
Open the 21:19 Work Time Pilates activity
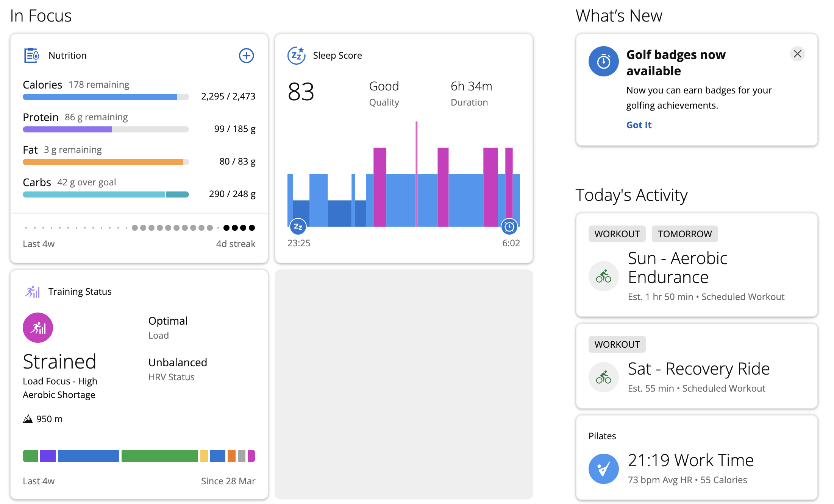(690, 460)
